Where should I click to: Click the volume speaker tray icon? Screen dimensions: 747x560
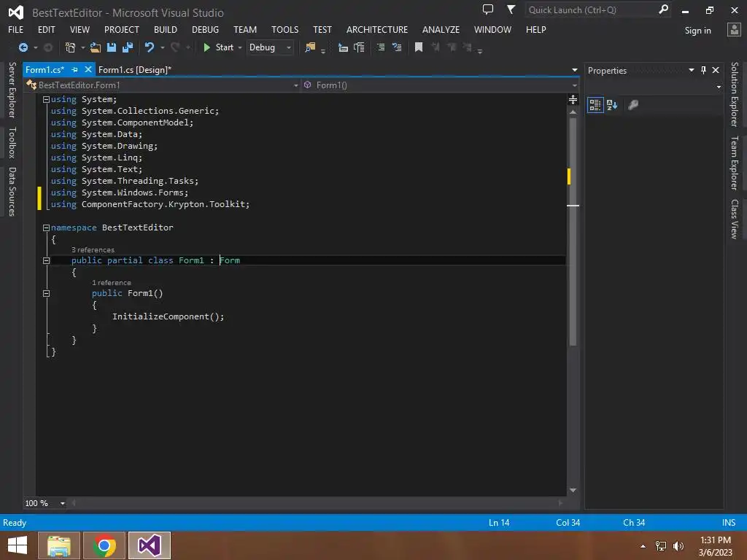(678, 545)
